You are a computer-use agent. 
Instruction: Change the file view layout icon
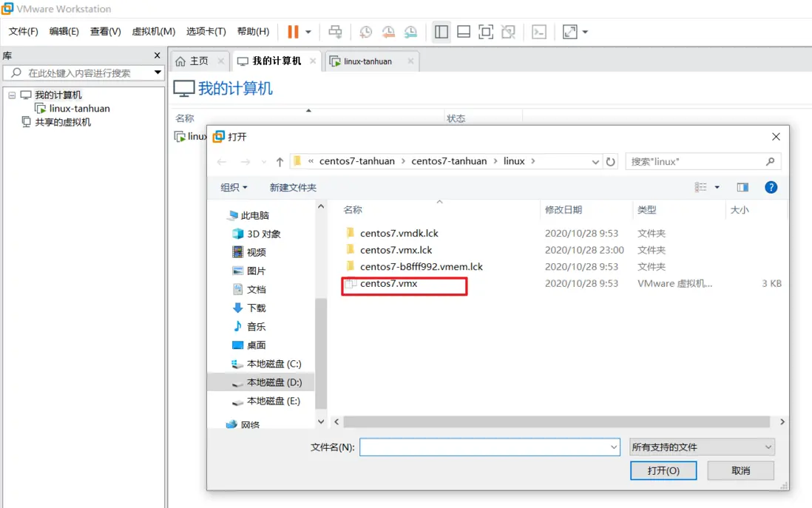click(x=700, y=187)
